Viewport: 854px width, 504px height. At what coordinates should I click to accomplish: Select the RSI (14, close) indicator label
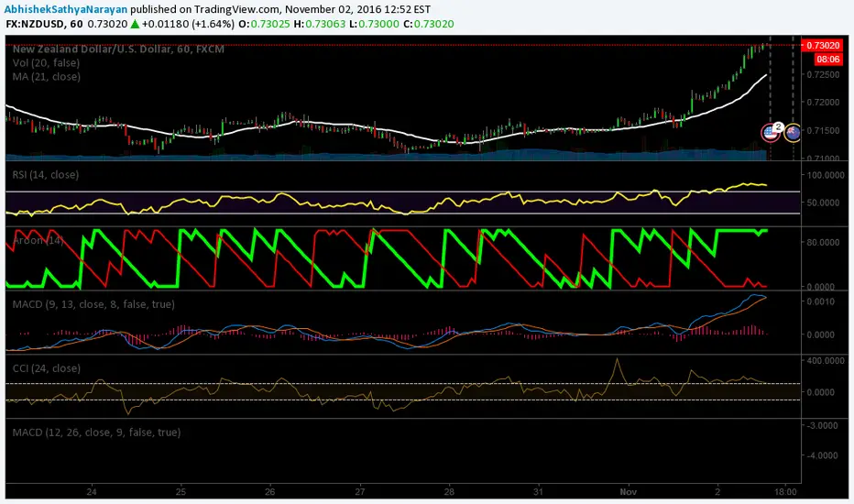(x=45, y=175)
